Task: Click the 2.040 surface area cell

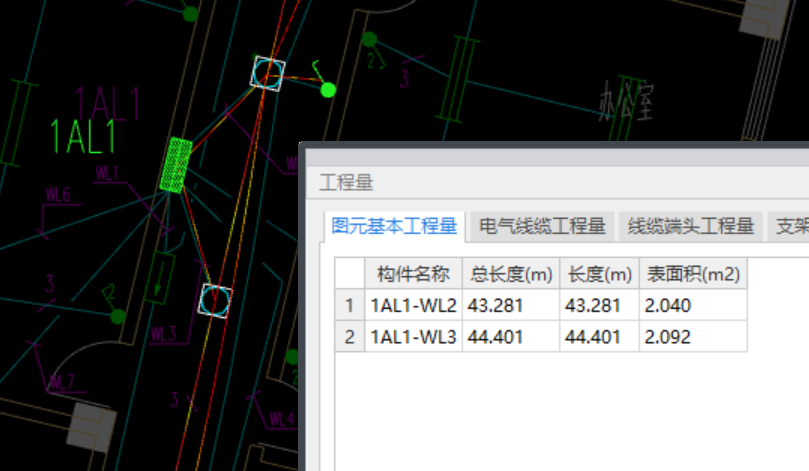Action: (x=693, y=305)
